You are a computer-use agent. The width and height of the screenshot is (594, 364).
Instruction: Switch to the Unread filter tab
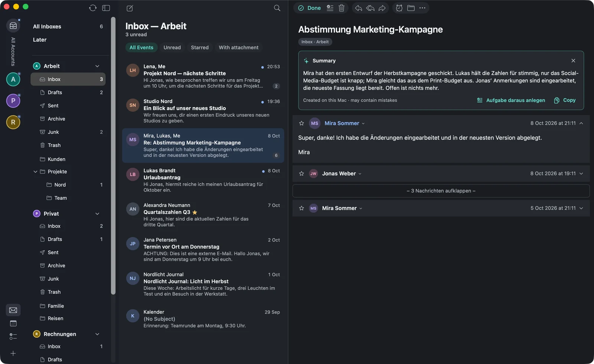172,47
